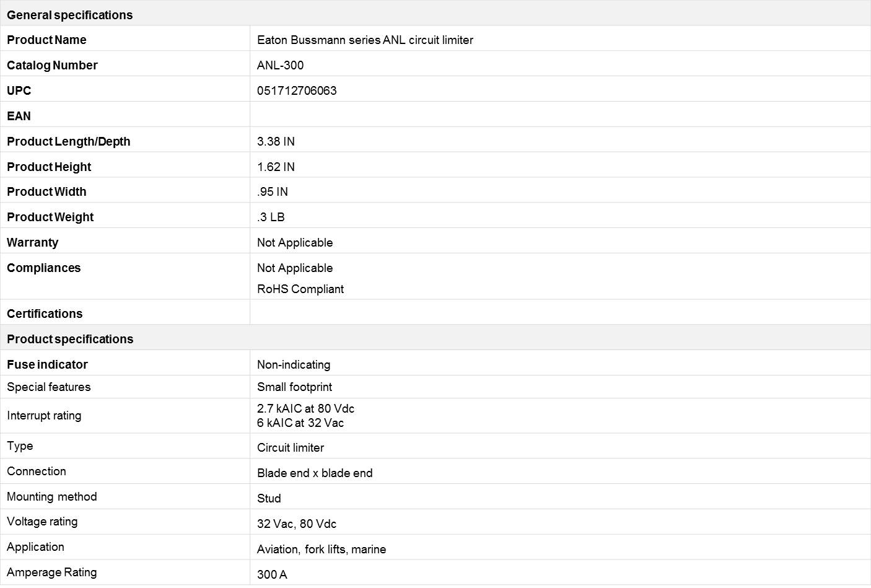
Task: Click the 'Product Weight' label
Action: (50, 217)
